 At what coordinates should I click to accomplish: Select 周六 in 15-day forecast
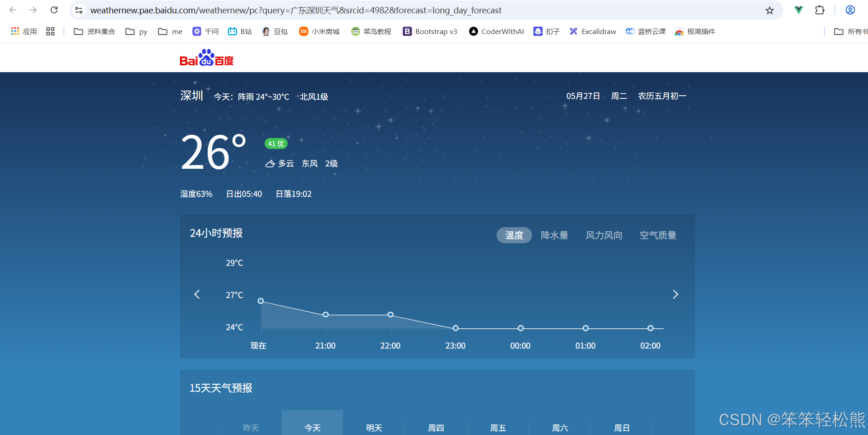pyautogui.click(x=560, y=428)
